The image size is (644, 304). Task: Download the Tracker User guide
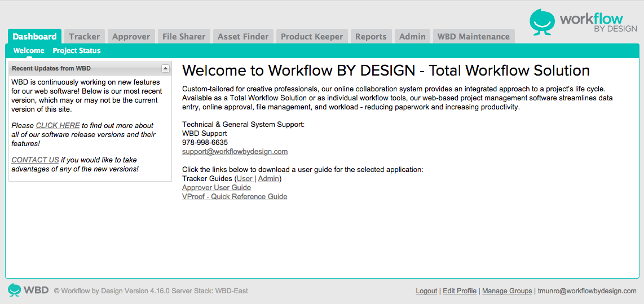pyautogui.click(x=245, y=179)
